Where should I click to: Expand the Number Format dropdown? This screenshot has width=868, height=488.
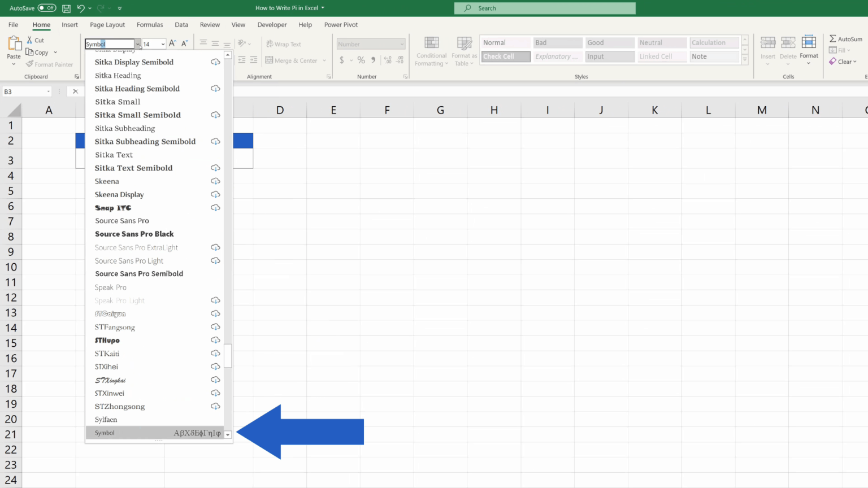(x=402, y=43)
